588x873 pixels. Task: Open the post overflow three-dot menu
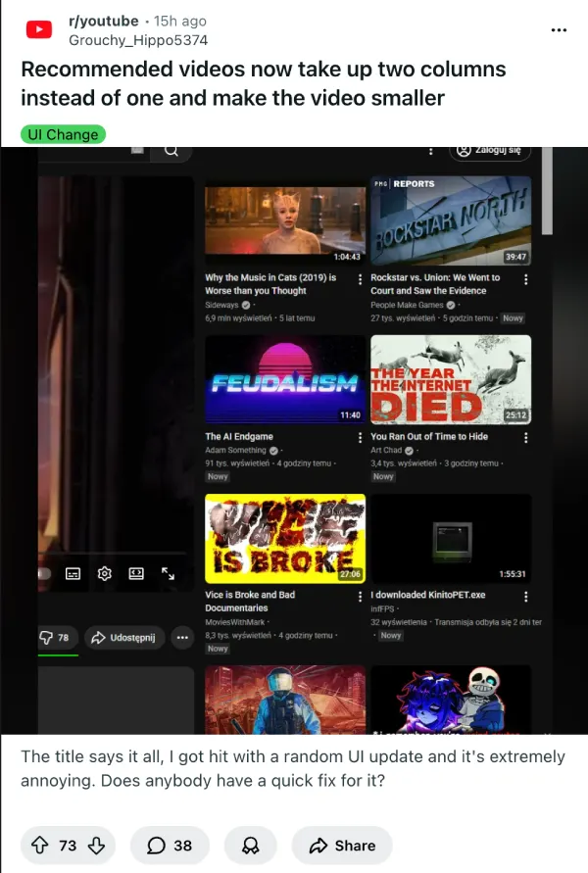[559, 30]
